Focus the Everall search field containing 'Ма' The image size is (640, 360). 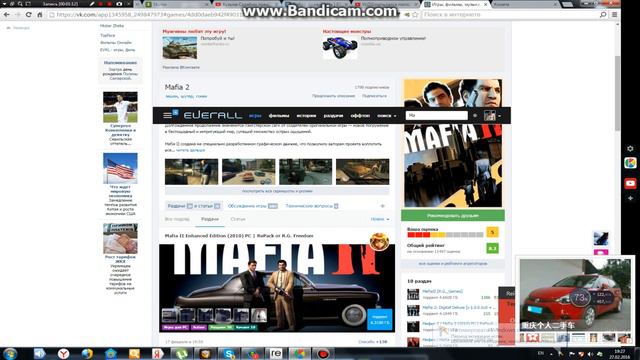point(437,116)
